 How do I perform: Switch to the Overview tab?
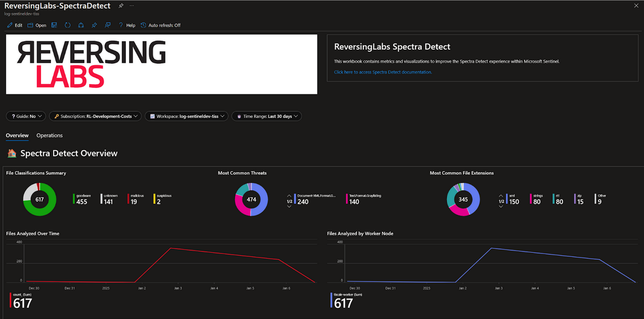tap(17, 136)
